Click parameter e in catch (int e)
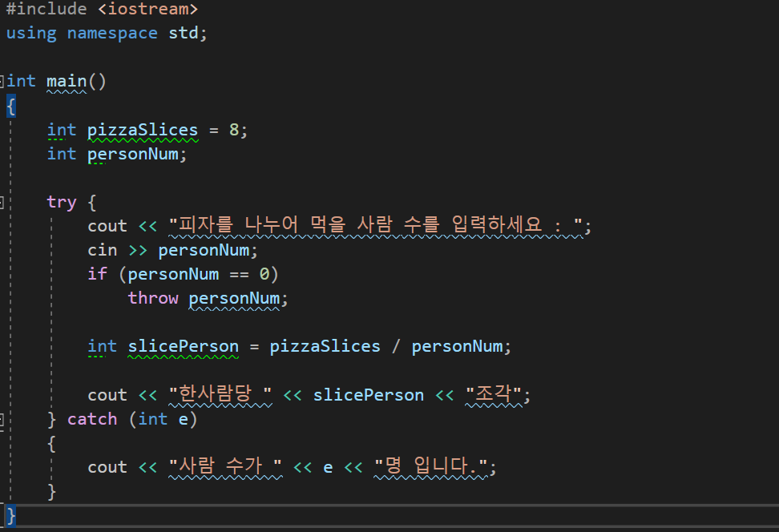The height and width of the screenshot is (532, 779). pyautogui.click(x=184, y=420)
